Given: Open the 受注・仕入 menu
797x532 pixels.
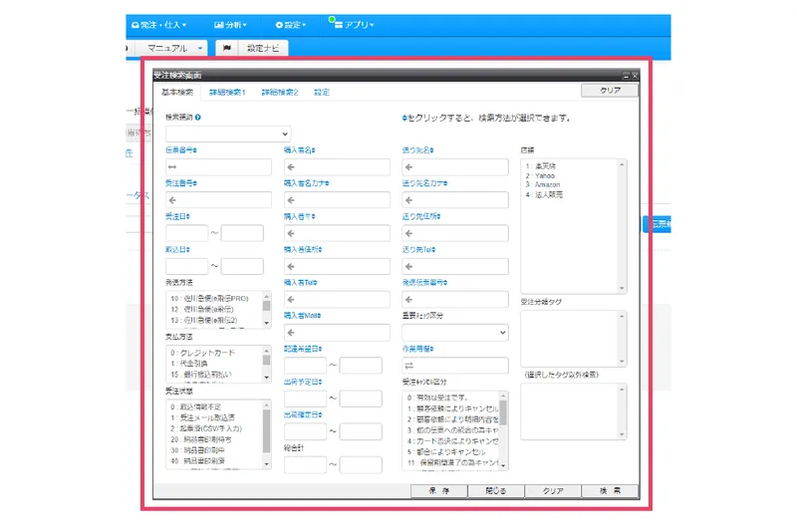Looking at the screenshot, I should click(158, 24).
